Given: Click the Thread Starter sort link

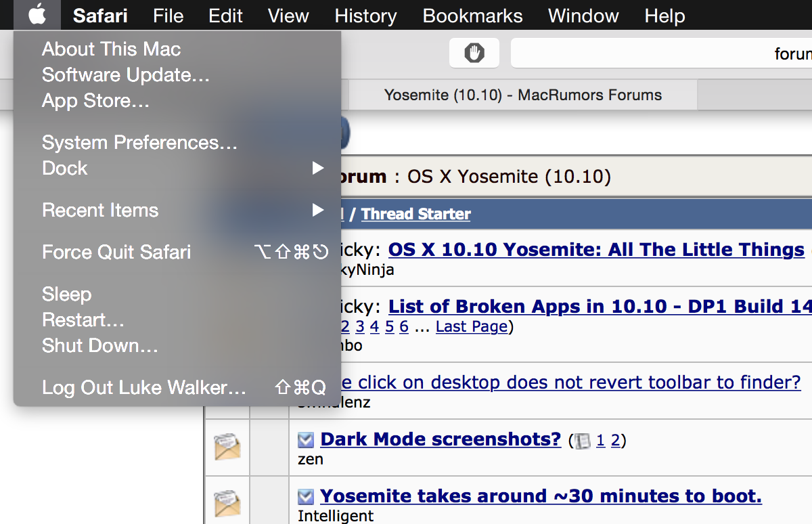Looking at the screenshot, I should (416, 215).
